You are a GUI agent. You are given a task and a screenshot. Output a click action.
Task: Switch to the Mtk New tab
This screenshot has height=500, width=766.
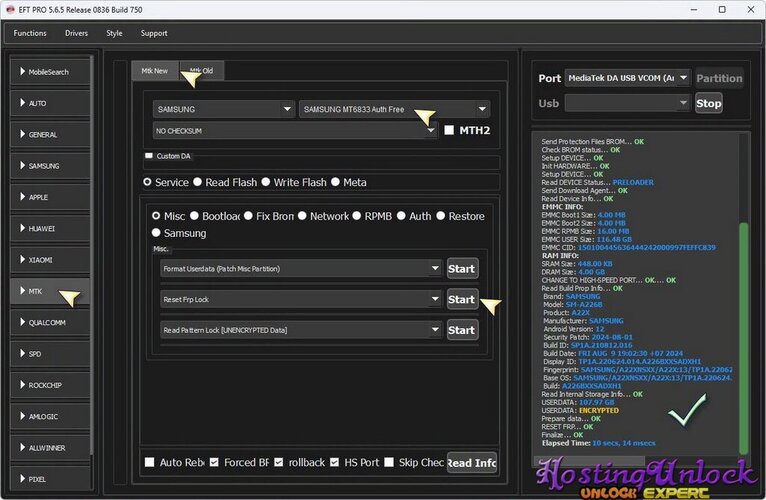[x=155, y=71]
